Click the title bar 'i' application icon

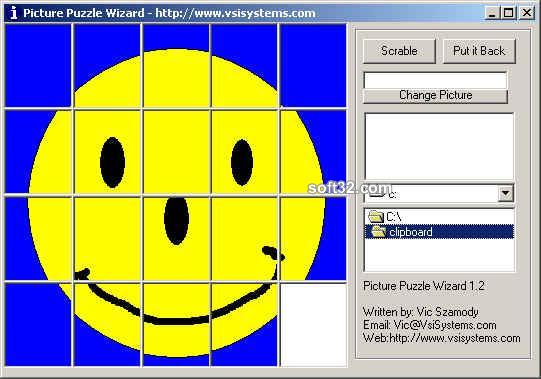point(14,13)
